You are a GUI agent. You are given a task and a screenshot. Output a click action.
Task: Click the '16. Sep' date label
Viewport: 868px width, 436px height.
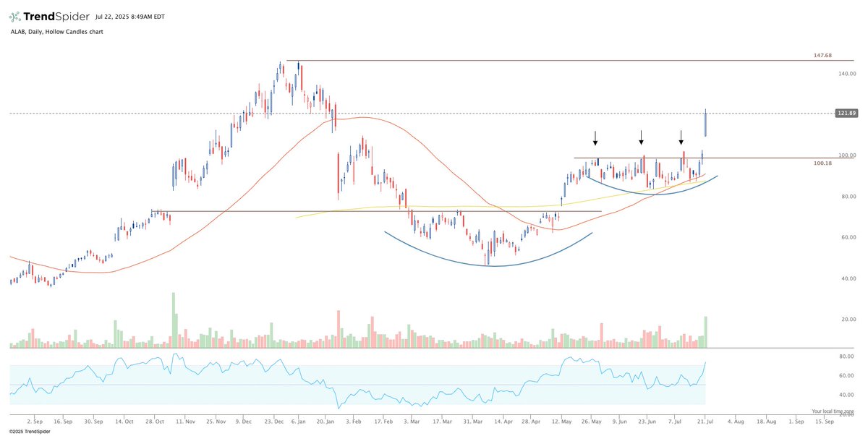click(x=63, y=420)
